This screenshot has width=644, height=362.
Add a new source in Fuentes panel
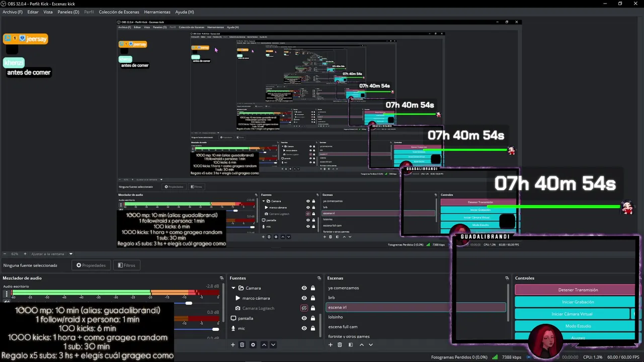(x=232, y=345)
